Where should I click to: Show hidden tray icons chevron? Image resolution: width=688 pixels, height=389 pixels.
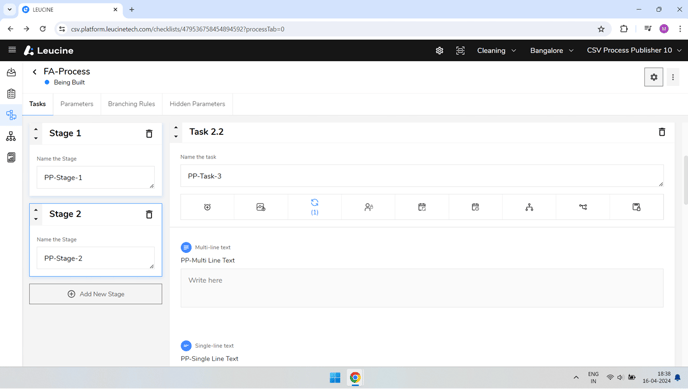tap(576, 378)
